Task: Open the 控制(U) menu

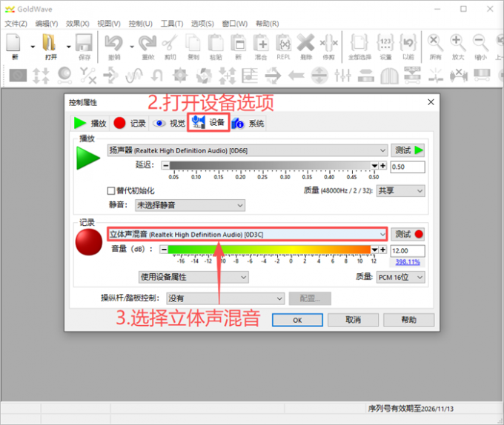Action: (141, 24)
